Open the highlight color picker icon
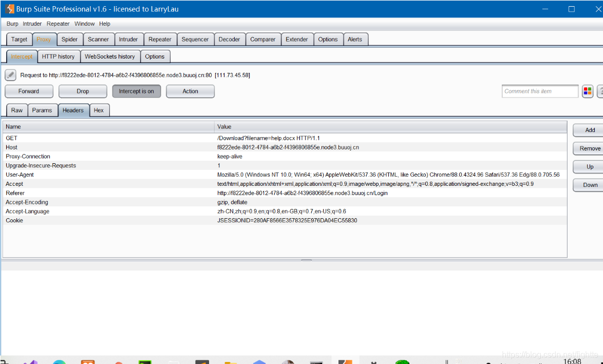Viewport: 603px width, 364px height. pos(587,91)
